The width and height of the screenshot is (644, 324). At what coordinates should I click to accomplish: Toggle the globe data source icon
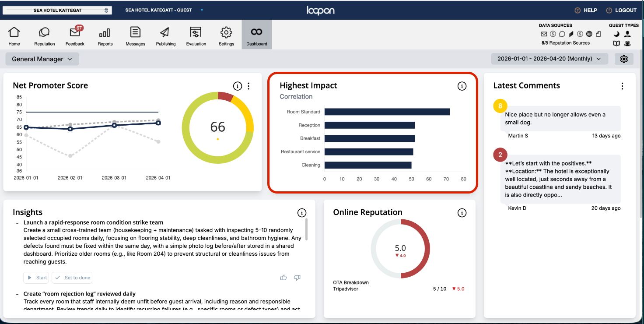pos(589,34)
